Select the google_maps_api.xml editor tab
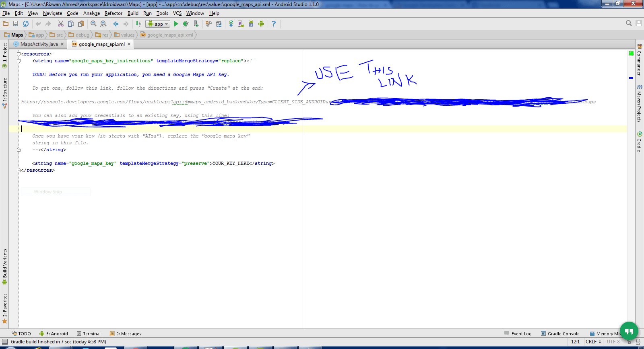The height and width of the screenshot is (349, 644). click(101, 44)
